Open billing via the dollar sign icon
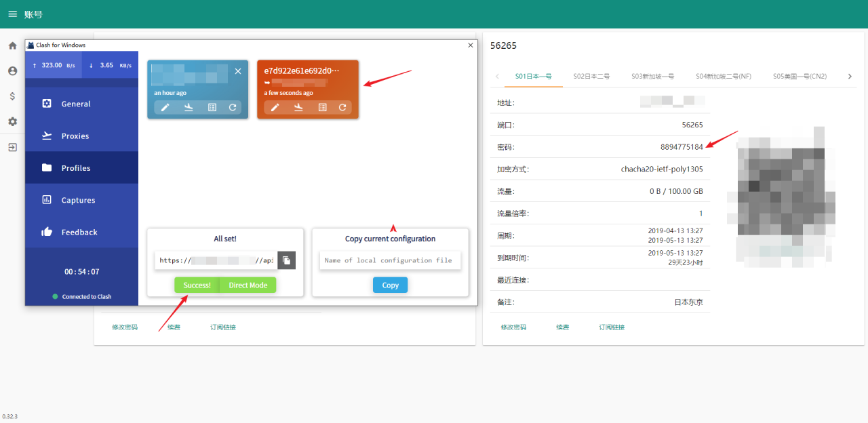Viewport: 868px width, 423px height. click(12, 96)
